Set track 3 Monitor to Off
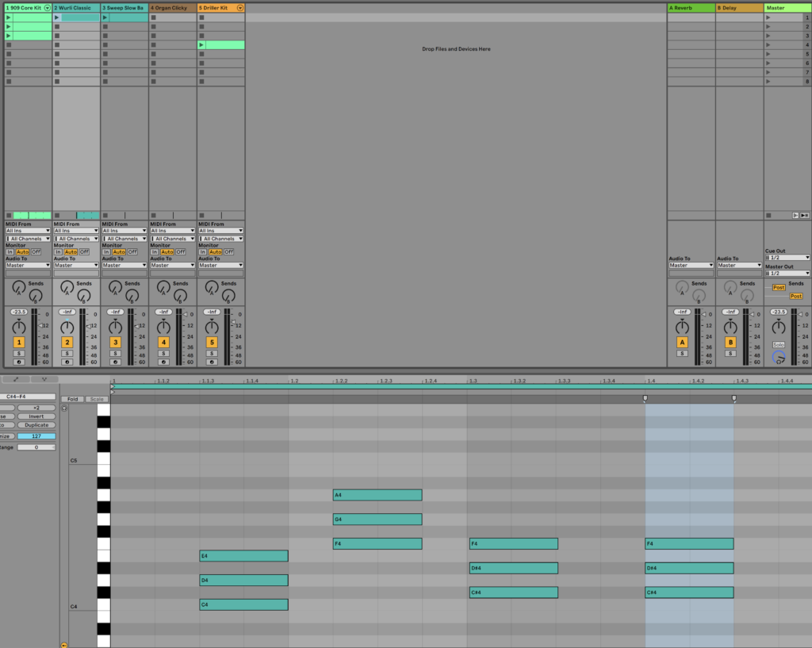The width and height of the screenshot is (812, 648). coord(132,251)
